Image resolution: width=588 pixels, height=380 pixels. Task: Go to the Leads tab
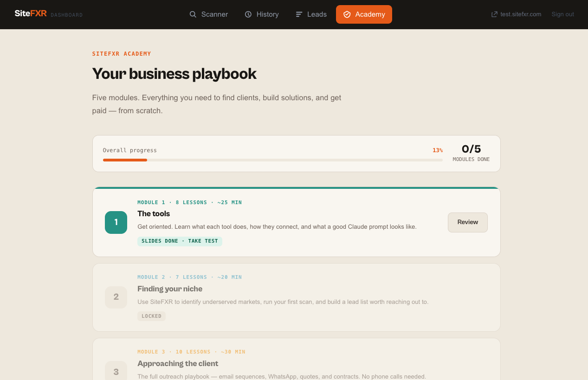click(311, 14)
